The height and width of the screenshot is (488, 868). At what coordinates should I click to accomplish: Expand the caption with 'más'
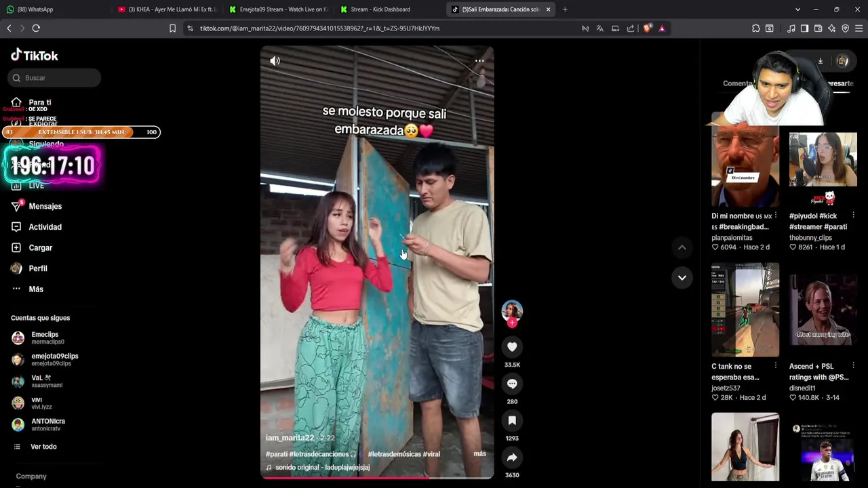tap(479, 453)
